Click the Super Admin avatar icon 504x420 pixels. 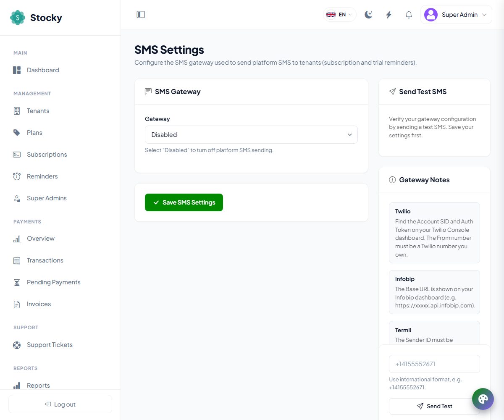pos(431,15)
